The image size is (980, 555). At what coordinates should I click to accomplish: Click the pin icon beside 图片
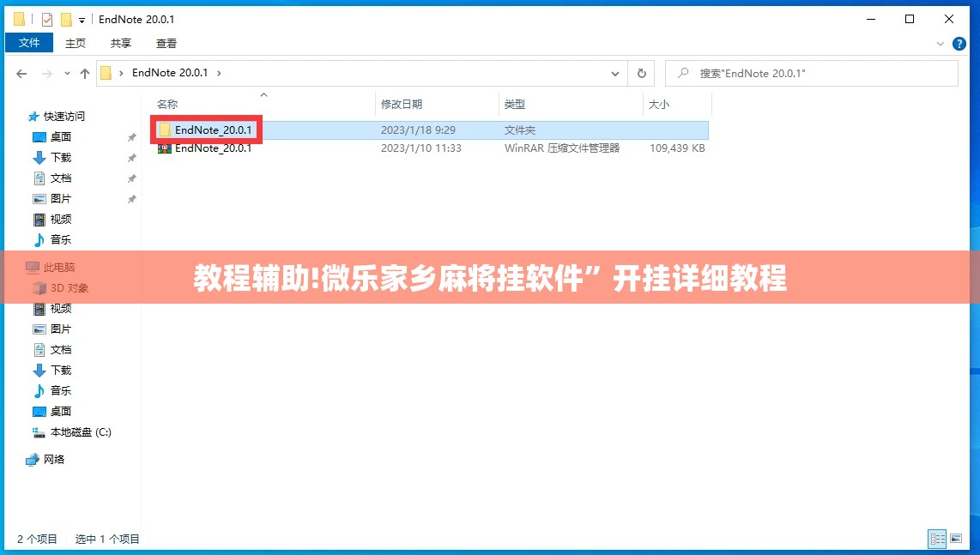(x=131, y=199)
